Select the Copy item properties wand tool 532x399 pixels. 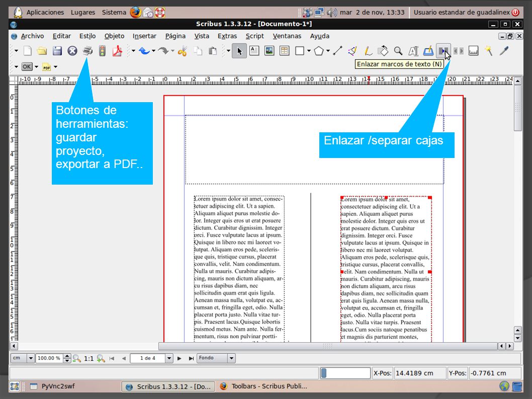(489, 51)
